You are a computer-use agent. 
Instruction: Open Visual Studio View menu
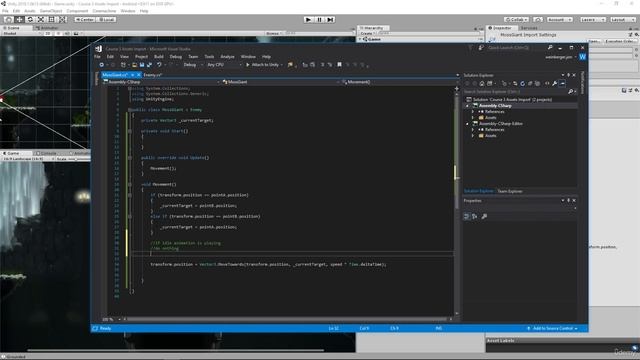[124, 57]
